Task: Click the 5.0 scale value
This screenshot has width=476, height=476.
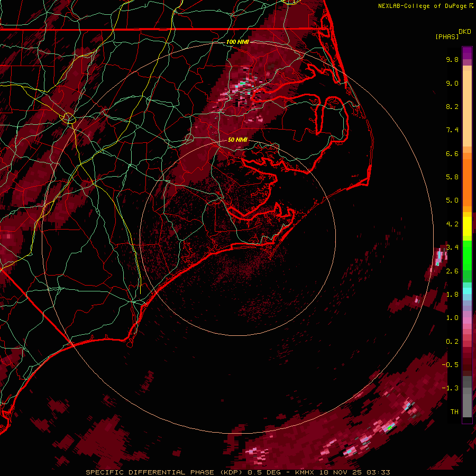Action: (x=452, y=200)
